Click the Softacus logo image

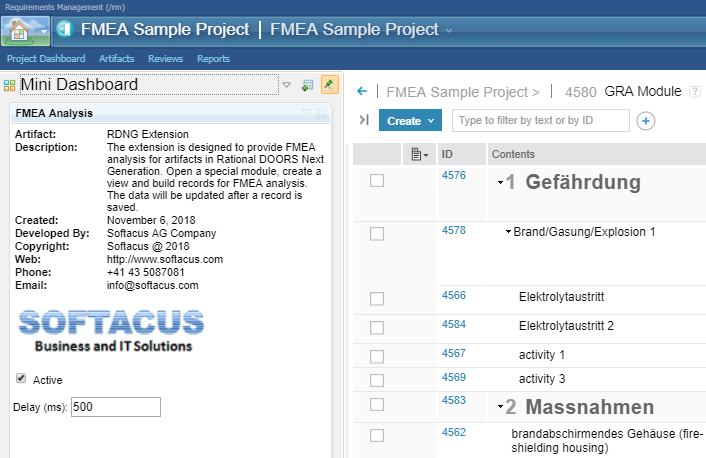pos(111,331)
